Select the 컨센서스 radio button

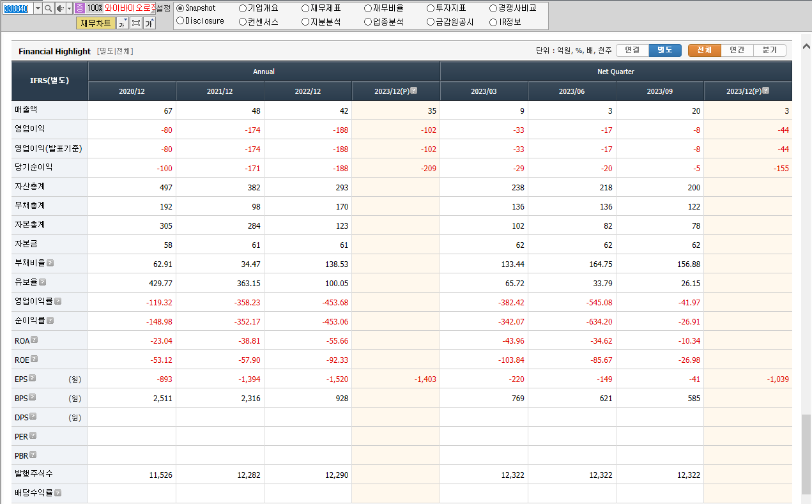(x=243, y=22)
